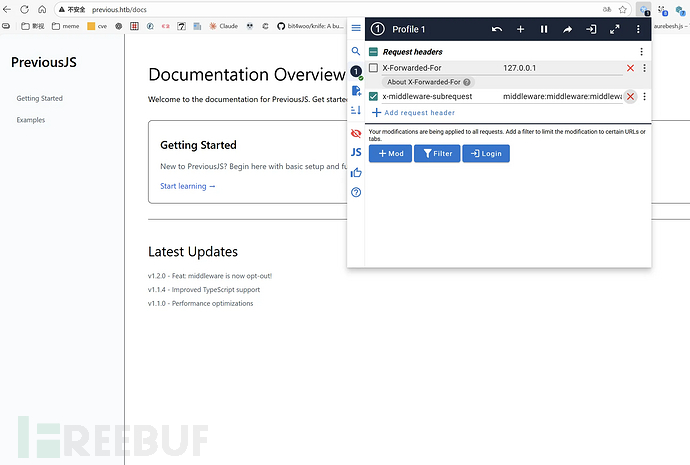The image size is (690, 465).
Task: Click the add profile file icon
Action: [x=356, y=91]
